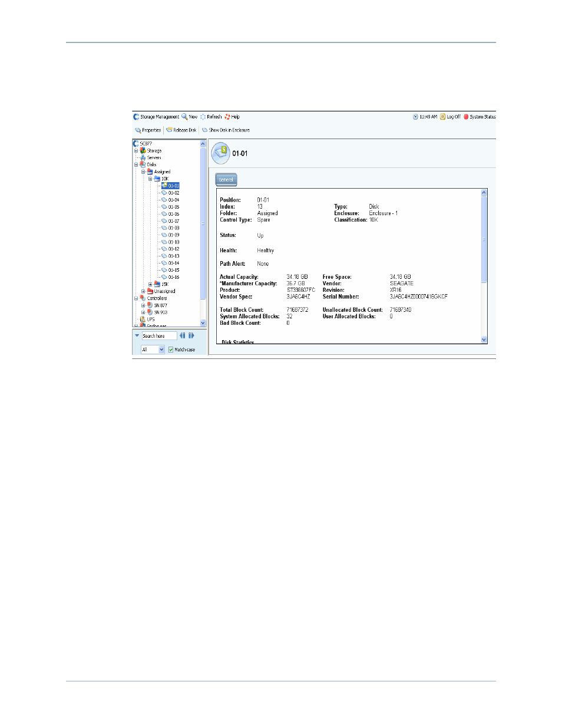The width and height of the screenshot is (562, 728).
Task: Click the Log Off icon
Action: [x=442, y=117]
